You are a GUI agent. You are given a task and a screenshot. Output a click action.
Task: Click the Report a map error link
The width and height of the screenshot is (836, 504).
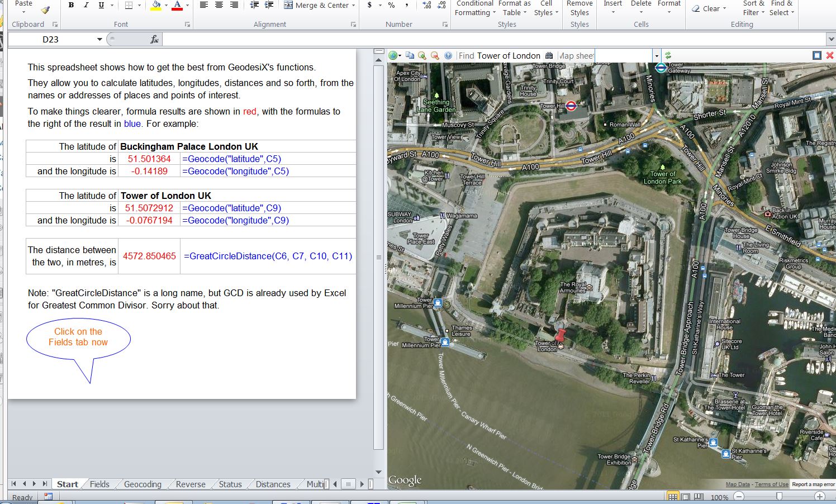(813, 484)
